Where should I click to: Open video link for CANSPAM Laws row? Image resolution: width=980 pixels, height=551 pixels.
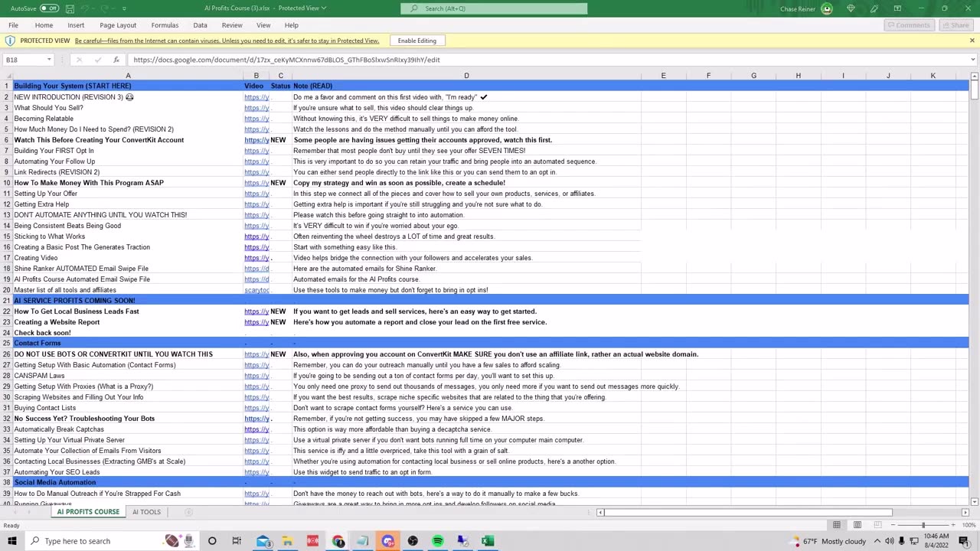click(x=256, y=376)
